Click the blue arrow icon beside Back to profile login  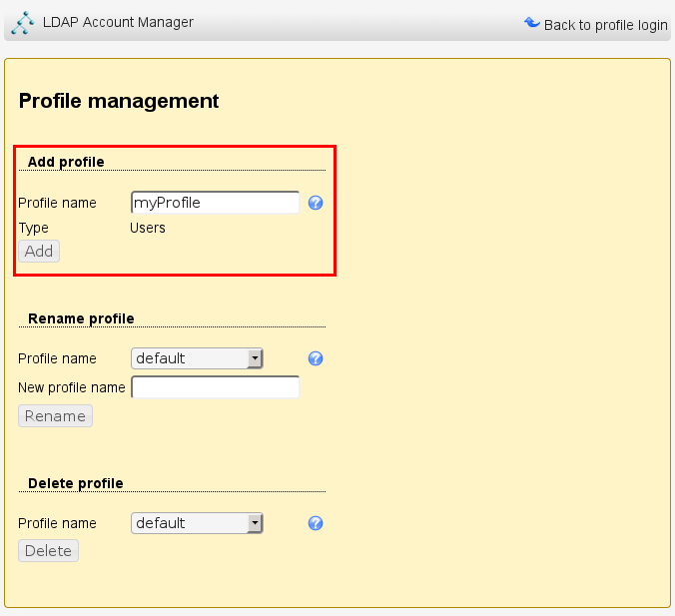pyautogui.click(x=531, y=23)
